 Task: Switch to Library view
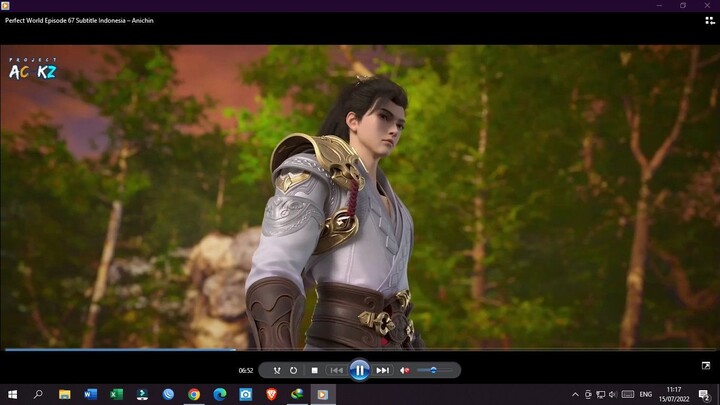(710, 20)
